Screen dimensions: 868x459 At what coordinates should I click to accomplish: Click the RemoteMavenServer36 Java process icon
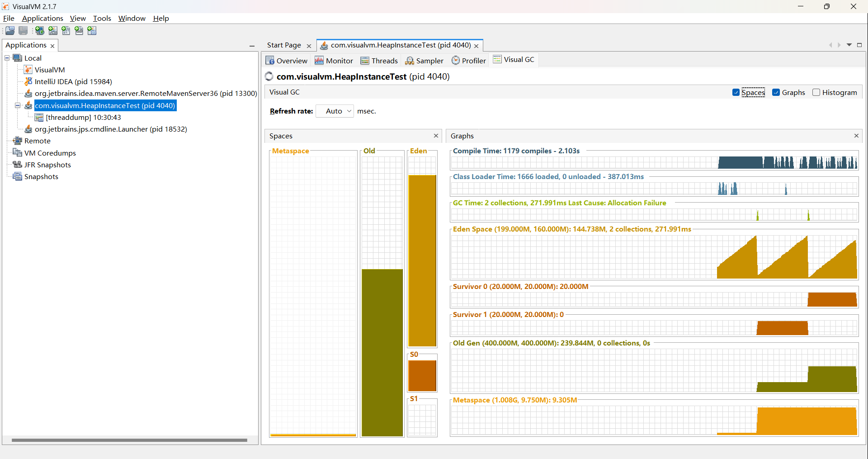28,93
